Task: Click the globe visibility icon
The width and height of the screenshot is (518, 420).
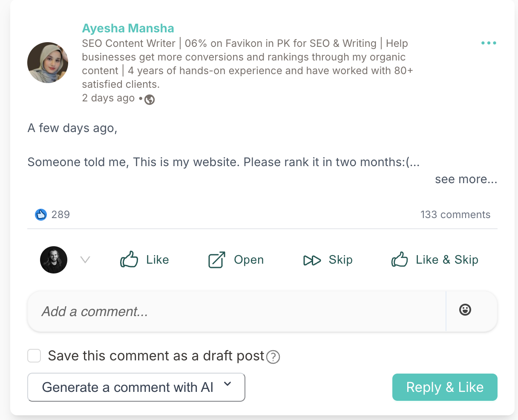Action: [150, 100]
